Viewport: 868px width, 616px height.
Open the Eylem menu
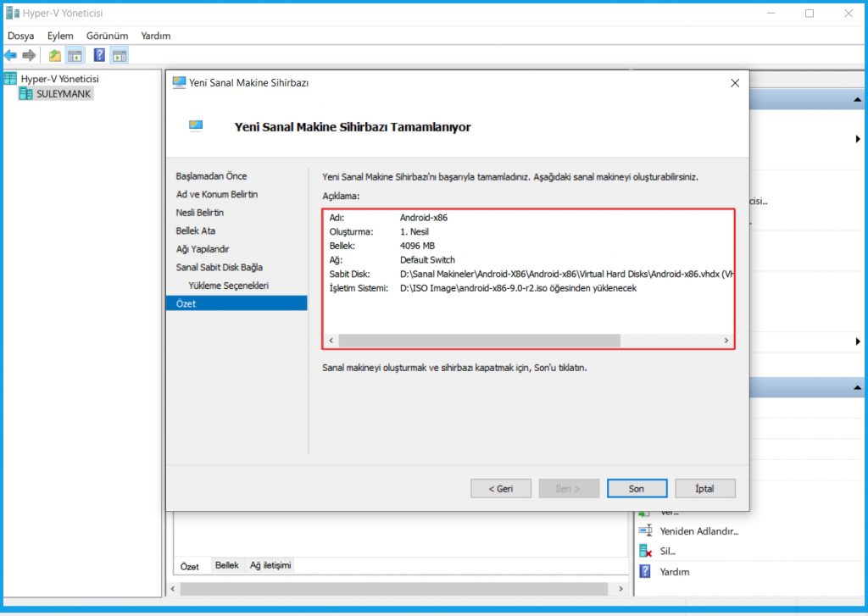[x=60, y=36]
